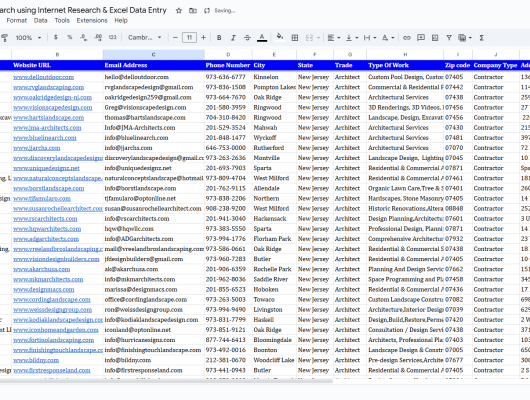Screen dimensions: 530x400
Task: Open www.uniquedesignz.net link
Action: pos(46,168)
